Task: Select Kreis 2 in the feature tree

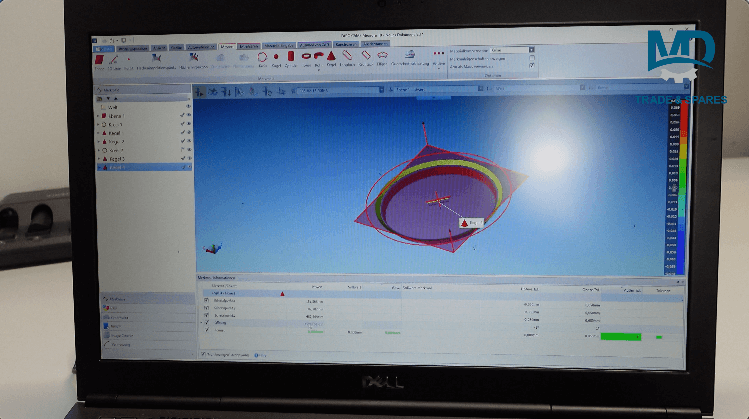Action: coord(116,150)
